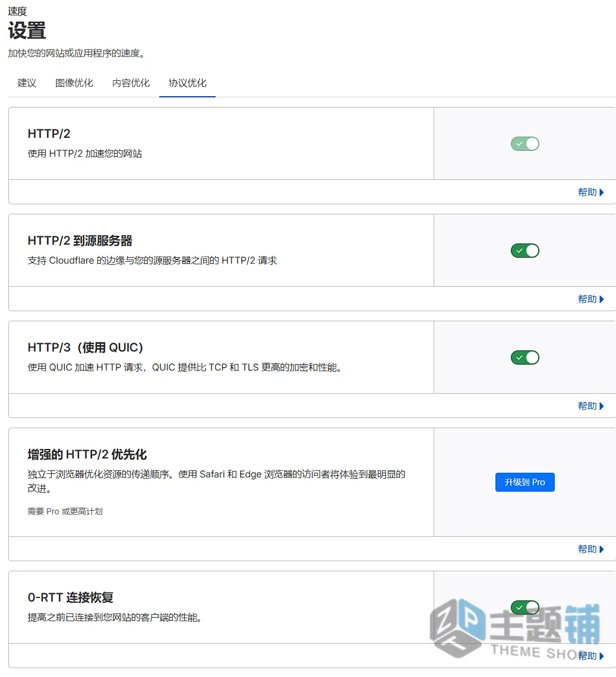
Task: Turn off HTTP/3 (使用 QUIC) switch
Action: click(525, 358)
